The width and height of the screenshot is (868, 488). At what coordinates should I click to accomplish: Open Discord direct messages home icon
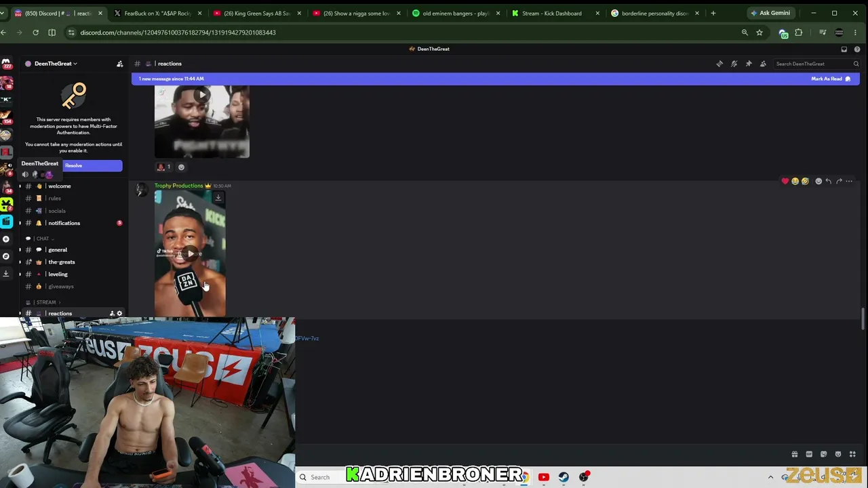pos(6,64)
